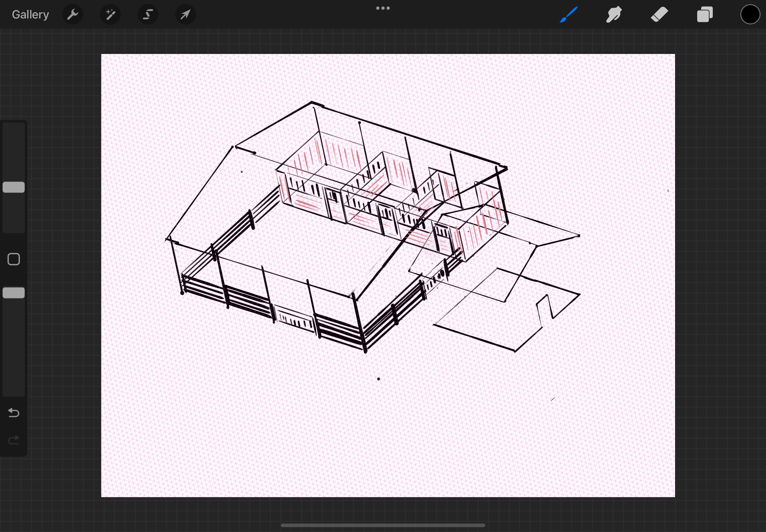Open the Layers panel
The height and width of the screenshot is (532, 766).
(705, 14)
